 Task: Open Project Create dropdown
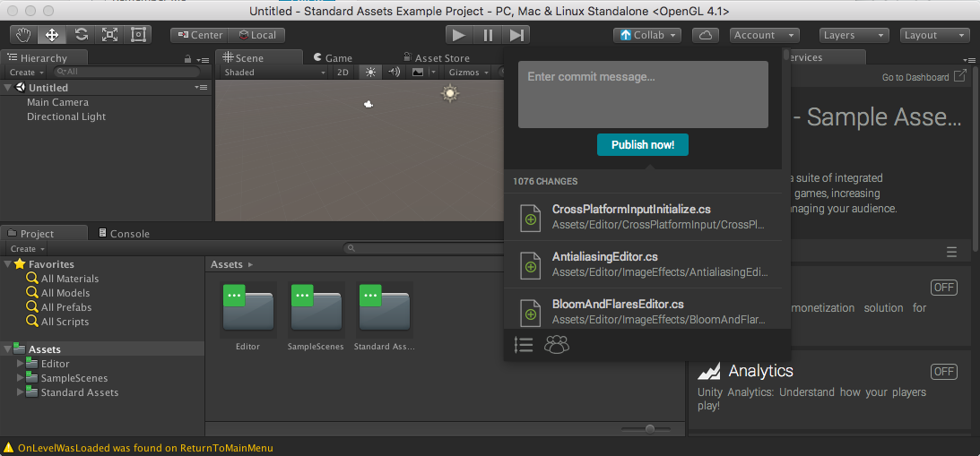[x=27, y=249]
